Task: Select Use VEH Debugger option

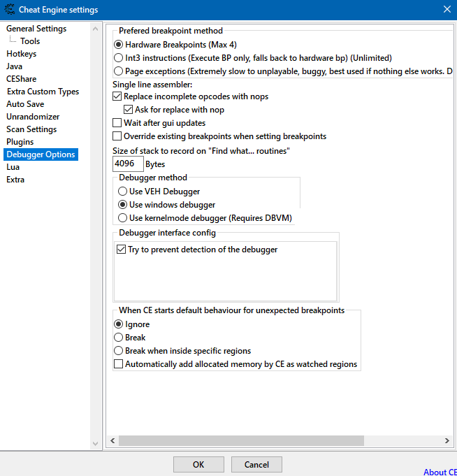Action: [122, 192]
